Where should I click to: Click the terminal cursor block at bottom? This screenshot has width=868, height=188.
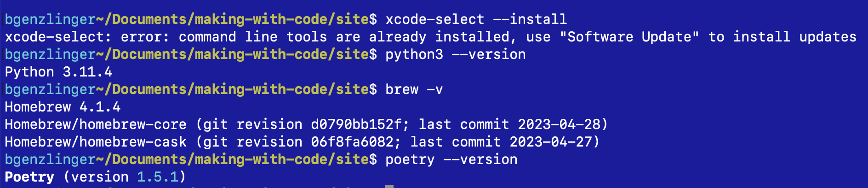point(389,186)
